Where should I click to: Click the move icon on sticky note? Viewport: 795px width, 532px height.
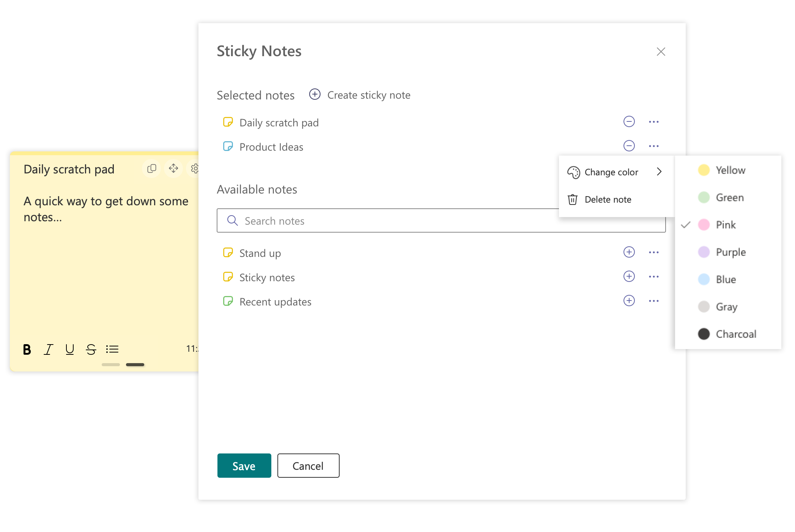pos(173,168)
